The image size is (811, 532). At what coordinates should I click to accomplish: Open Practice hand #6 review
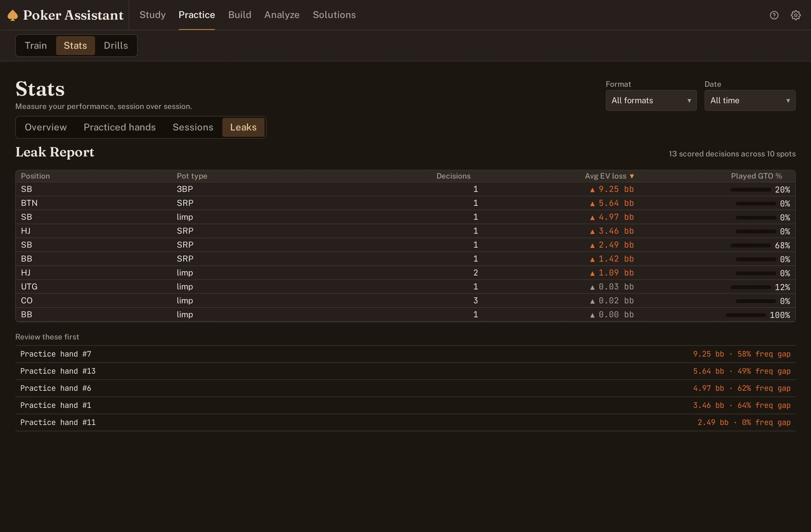[x=405, y=388]
